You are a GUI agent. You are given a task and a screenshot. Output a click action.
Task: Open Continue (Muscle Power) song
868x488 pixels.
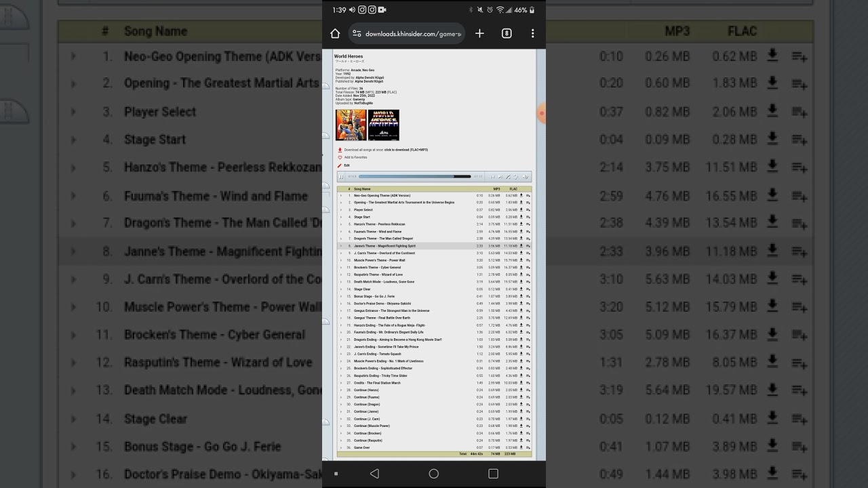[x=372, y=426]
